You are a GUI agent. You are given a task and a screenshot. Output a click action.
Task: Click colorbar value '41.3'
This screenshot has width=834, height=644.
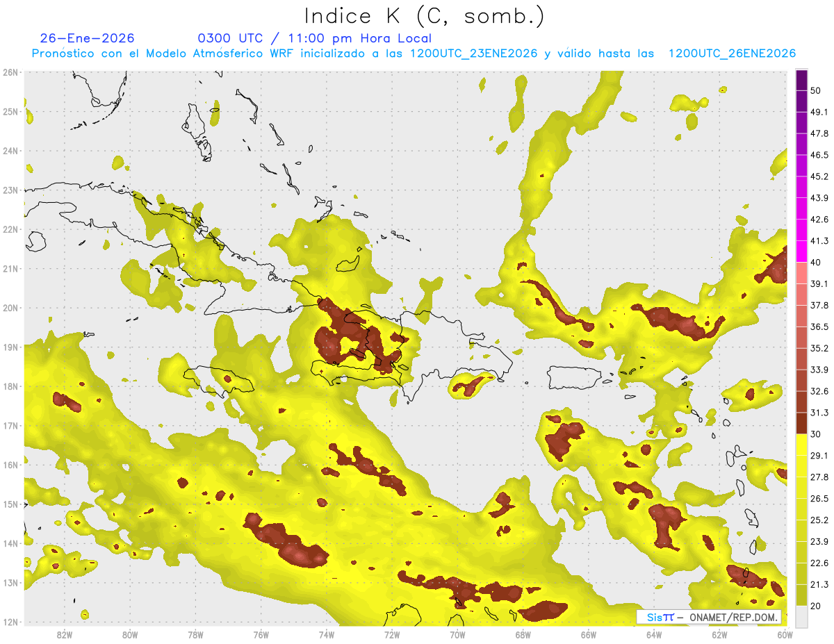click(819, 241)
